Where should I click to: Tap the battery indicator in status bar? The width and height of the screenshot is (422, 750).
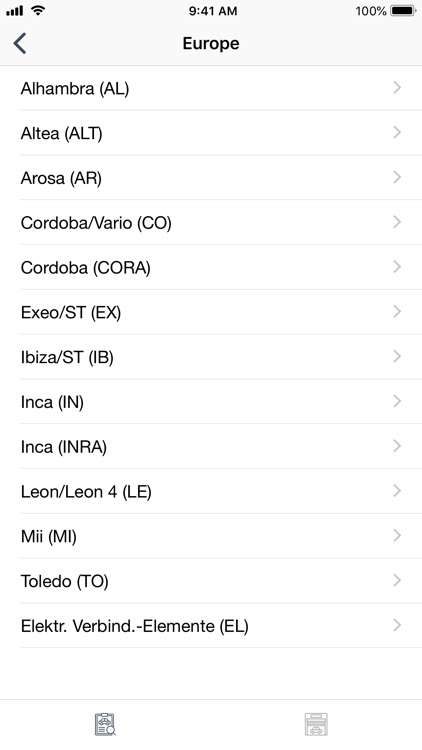[x=403, y=11]
